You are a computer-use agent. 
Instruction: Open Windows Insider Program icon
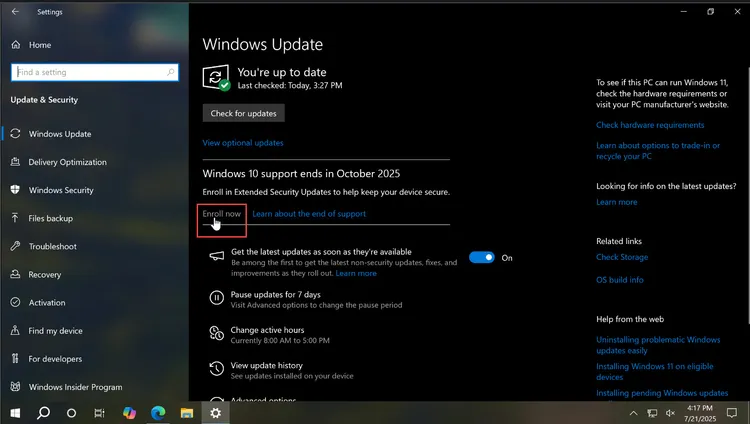point(15,387)
